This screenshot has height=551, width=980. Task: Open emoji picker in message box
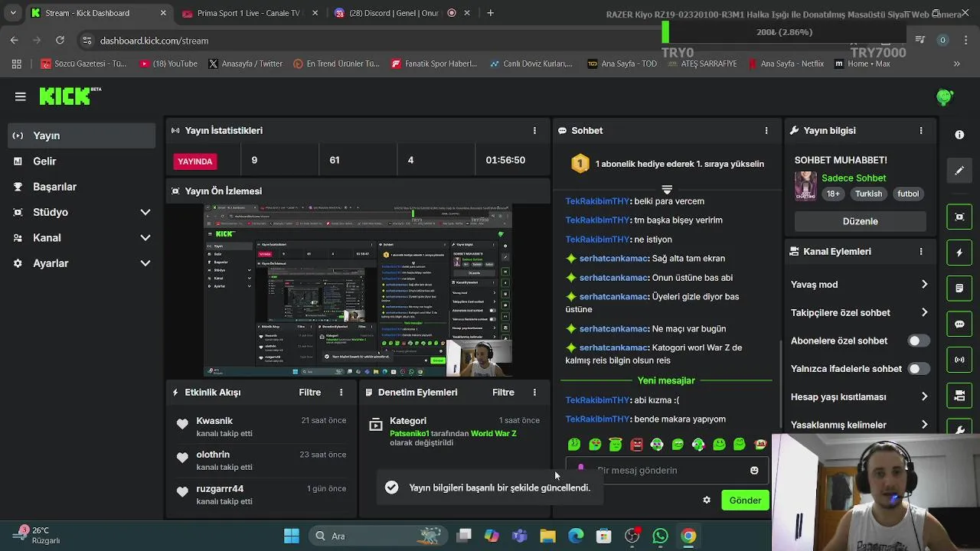click(x=754, y=471)
